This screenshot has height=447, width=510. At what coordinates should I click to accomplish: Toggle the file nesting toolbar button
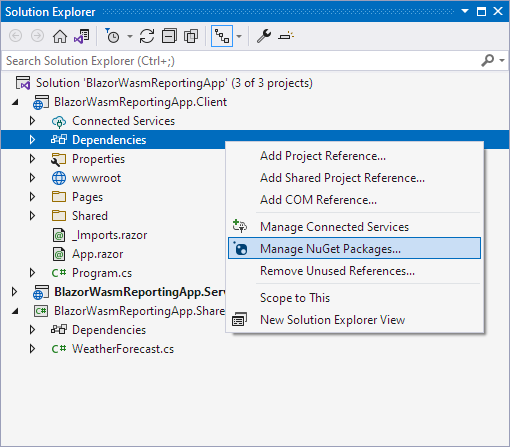[x=222, y=36]
